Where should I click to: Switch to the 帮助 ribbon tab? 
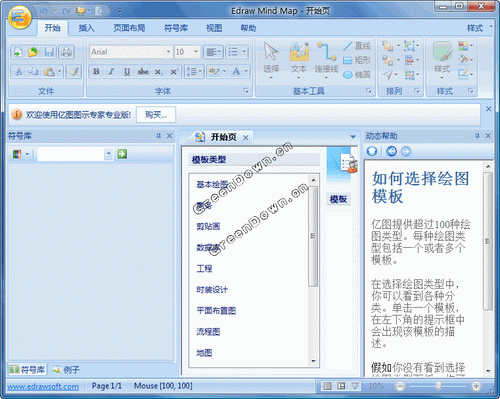[x=248, y=28]
